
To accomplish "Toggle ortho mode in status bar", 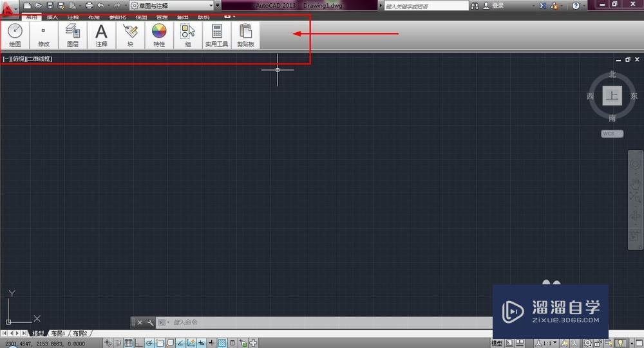I will coord(138,343).
